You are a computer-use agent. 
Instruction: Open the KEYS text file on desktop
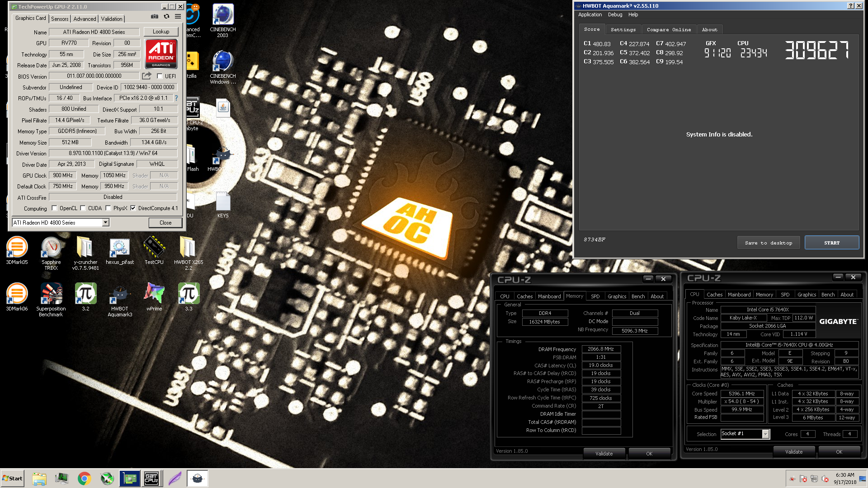pos(223,205)
